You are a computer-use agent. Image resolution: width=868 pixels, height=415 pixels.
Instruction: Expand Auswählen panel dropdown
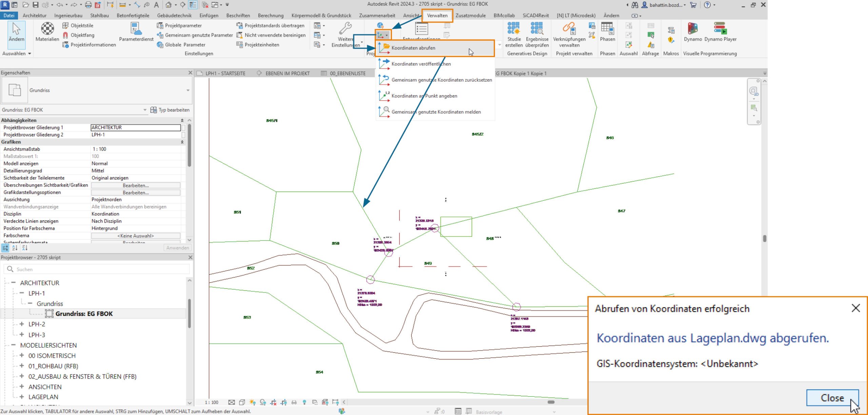click(17, 54)
